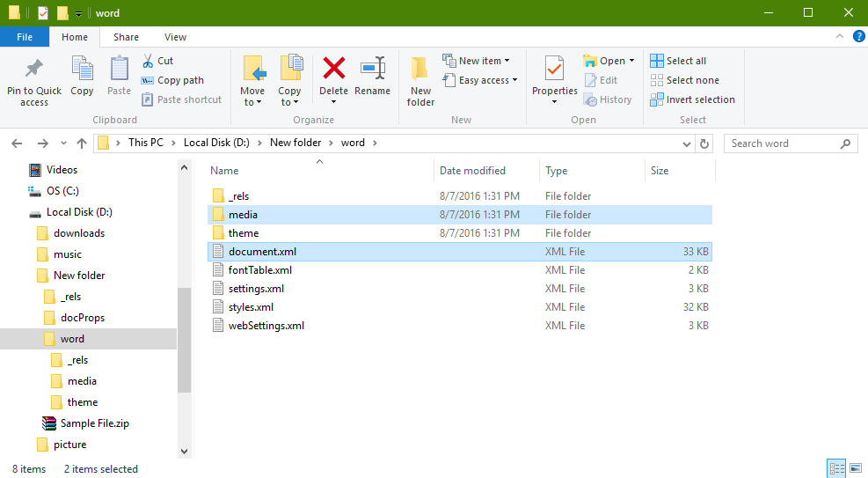Open downloads folder in navigation pane

(x=71, y=233)
